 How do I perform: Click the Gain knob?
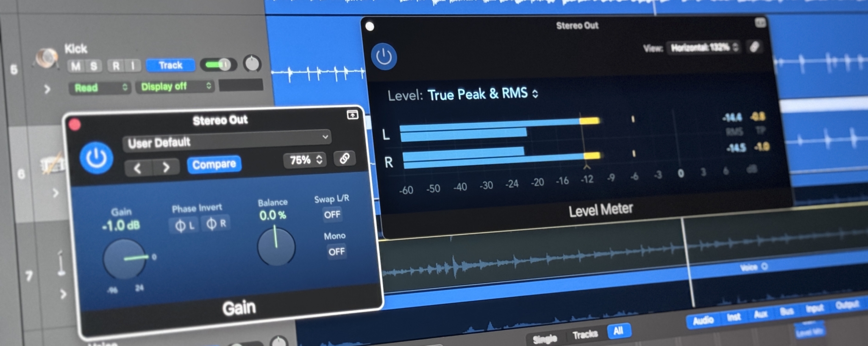[124, 259]
